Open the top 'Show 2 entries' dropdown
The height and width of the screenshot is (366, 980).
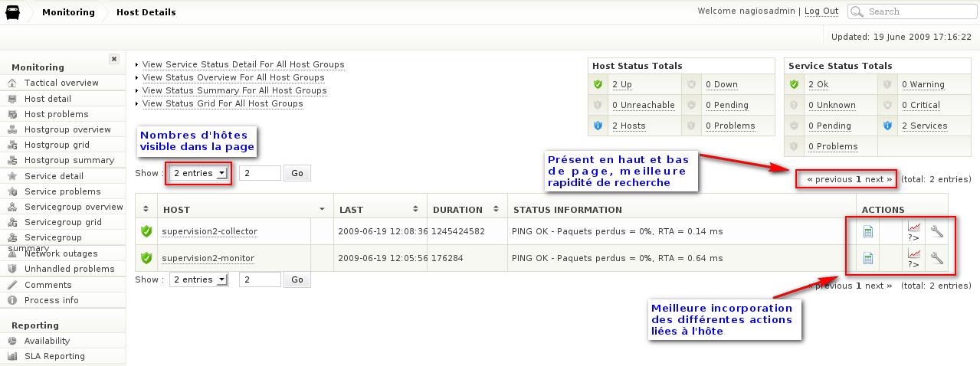199,173
